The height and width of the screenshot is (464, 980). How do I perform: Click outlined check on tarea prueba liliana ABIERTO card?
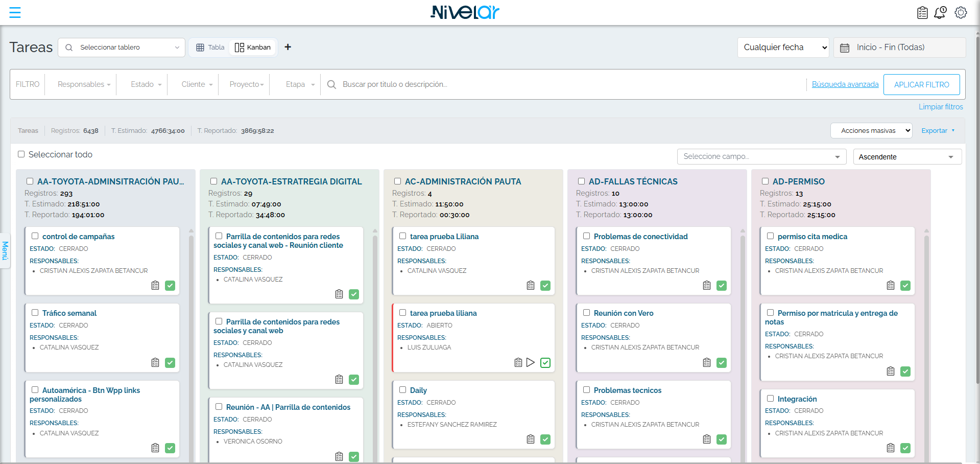point(545,362)
